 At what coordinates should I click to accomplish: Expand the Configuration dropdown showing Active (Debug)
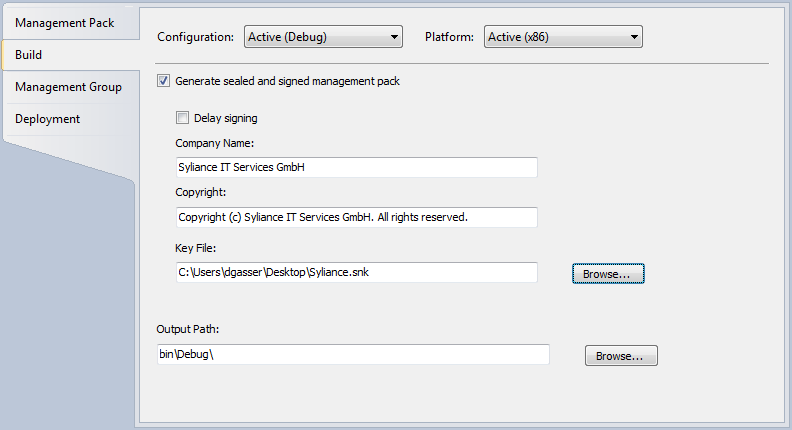[323, 37]
